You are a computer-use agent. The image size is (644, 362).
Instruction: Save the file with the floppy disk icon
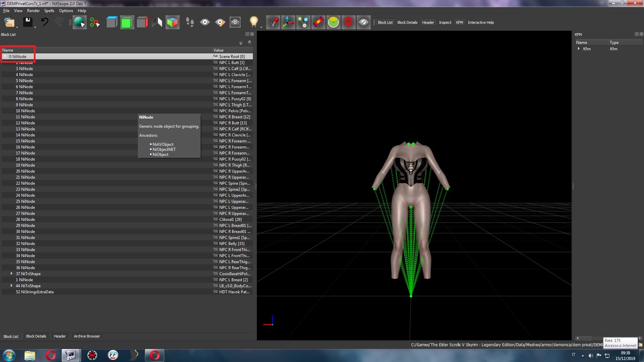28,22
